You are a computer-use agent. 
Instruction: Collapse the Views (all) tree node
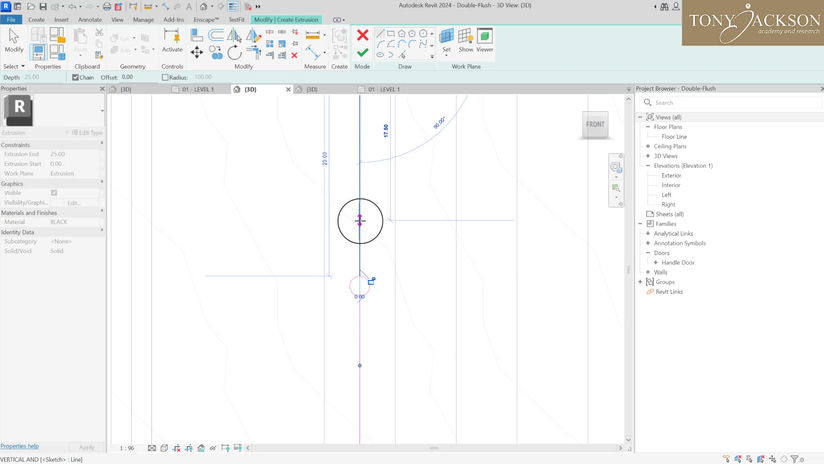640,117
